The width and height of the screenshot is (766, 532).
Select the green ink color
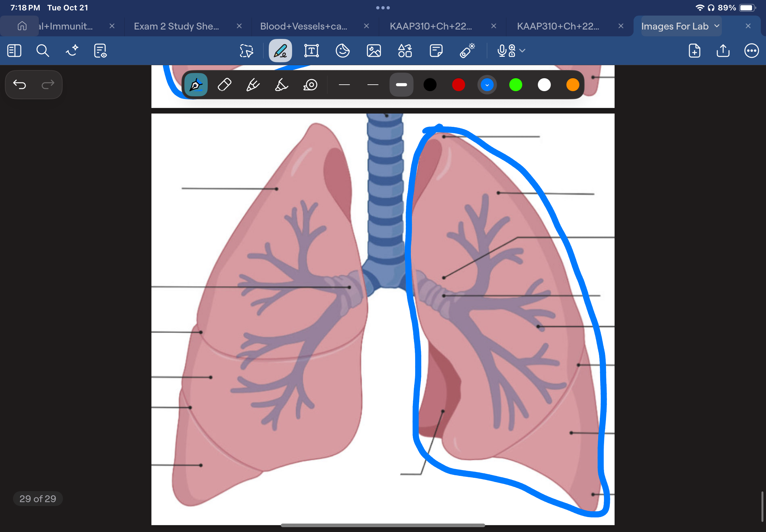[515, 85]
